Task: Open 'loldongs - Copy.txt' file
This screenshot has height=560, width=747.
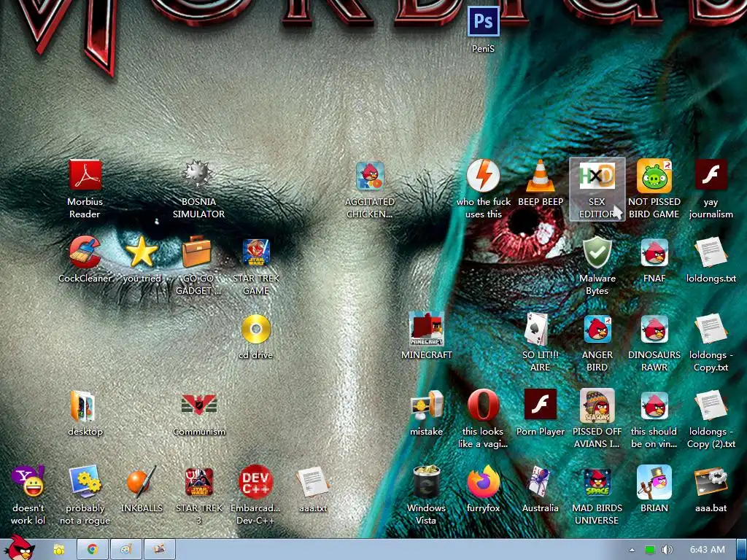Action: coord(711,329)
